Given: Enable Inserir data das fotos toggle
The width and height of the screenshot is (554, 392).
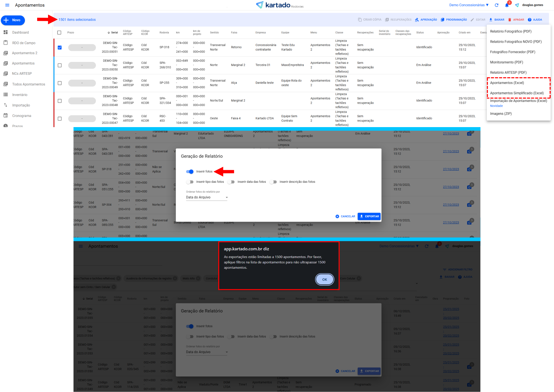Looking at the screenshot, I should click(x=231, y=182).
